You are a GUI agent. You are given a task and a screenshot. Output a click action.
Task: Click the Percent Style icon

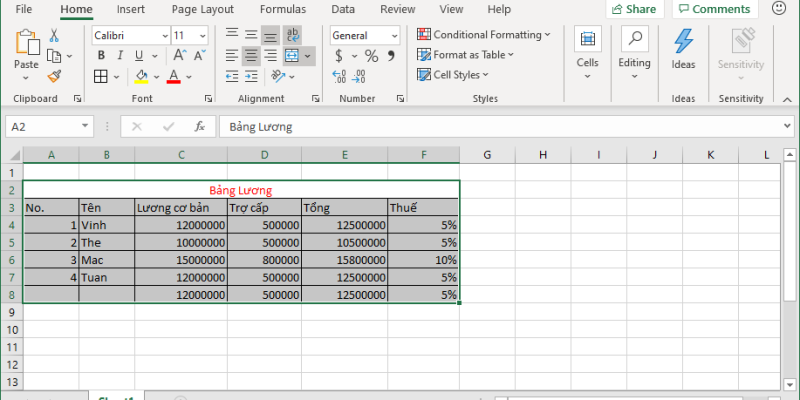click(371, 55)
